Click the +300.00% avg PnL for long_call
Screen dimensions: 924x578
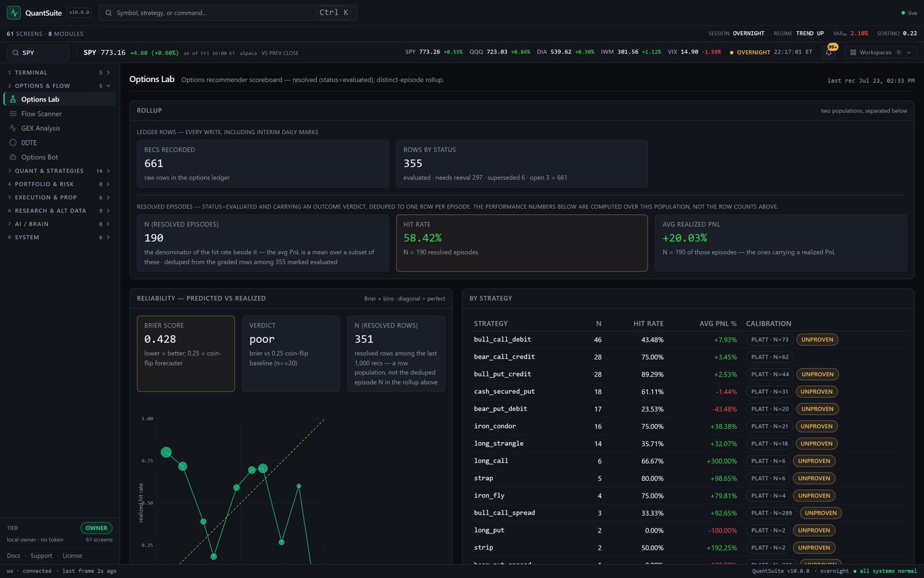721,461
